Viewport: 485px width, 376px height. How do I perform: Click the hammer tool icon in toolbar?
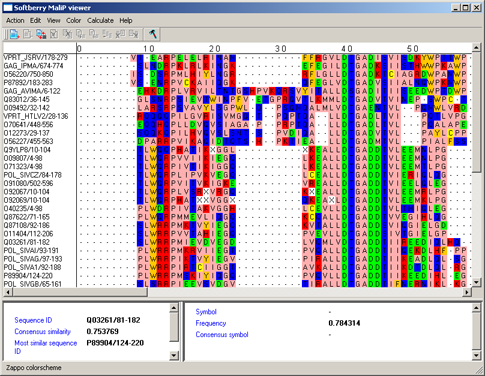pos(153,34)
